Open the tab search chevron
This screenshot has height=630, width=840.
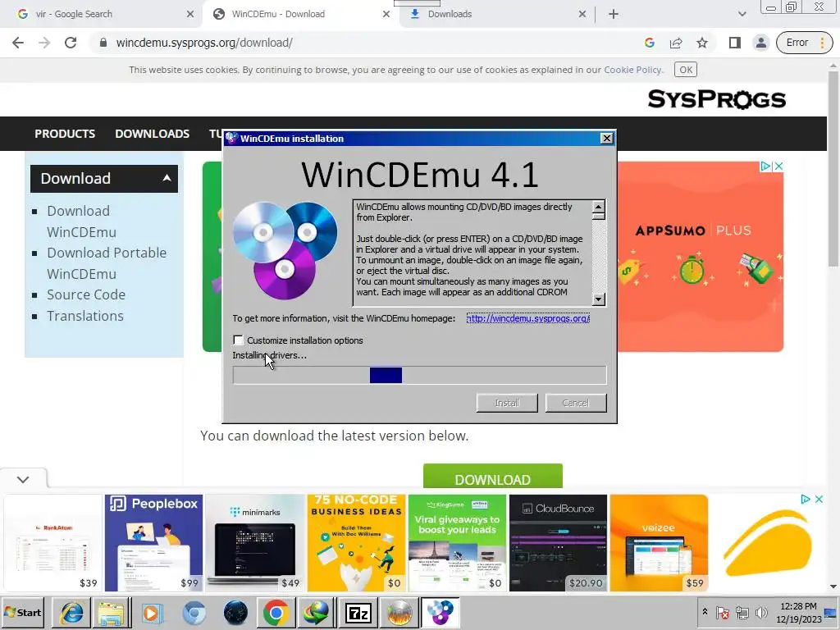[742, 15]
